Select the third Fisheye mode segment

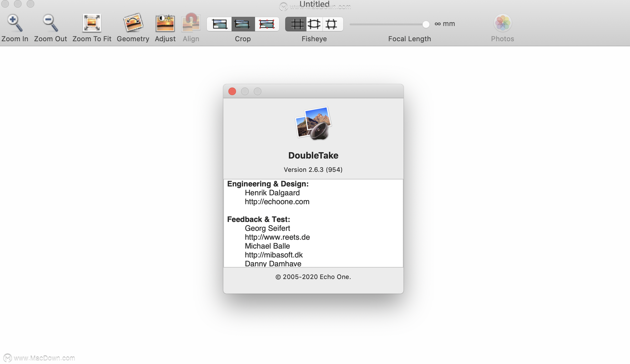pos(332,24)
